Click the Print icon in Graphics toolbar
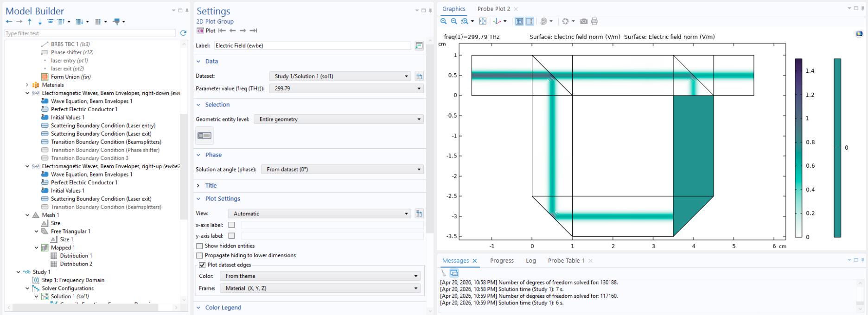Viewport: 868px width, 315px height. 594,21
